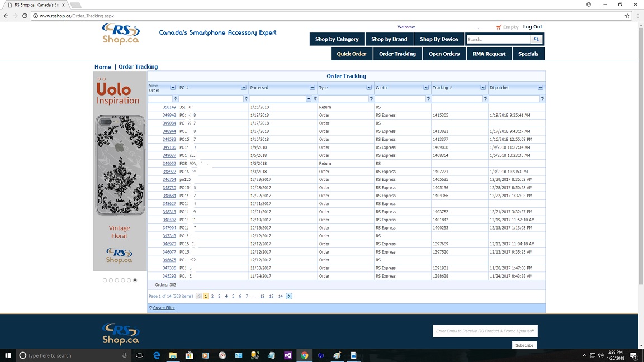Open File Explorer from taskbar
644x362 pixels.
[173, 355]
